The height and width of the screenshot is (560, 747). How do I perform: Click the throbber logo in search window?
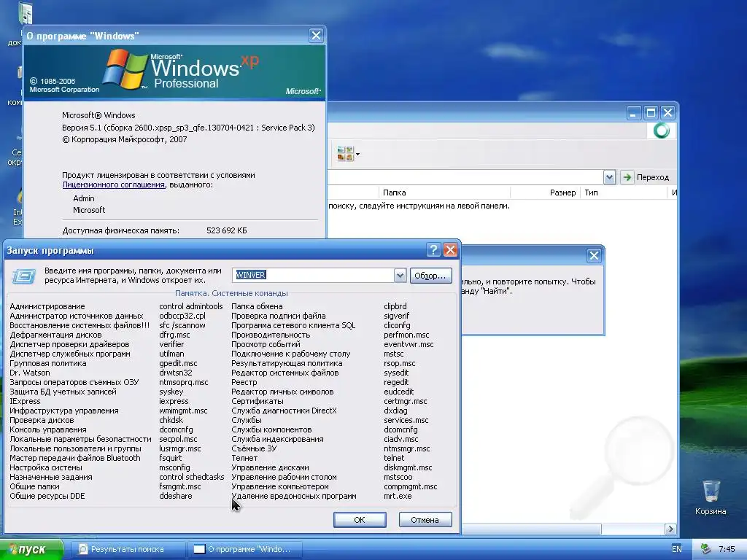661,131
